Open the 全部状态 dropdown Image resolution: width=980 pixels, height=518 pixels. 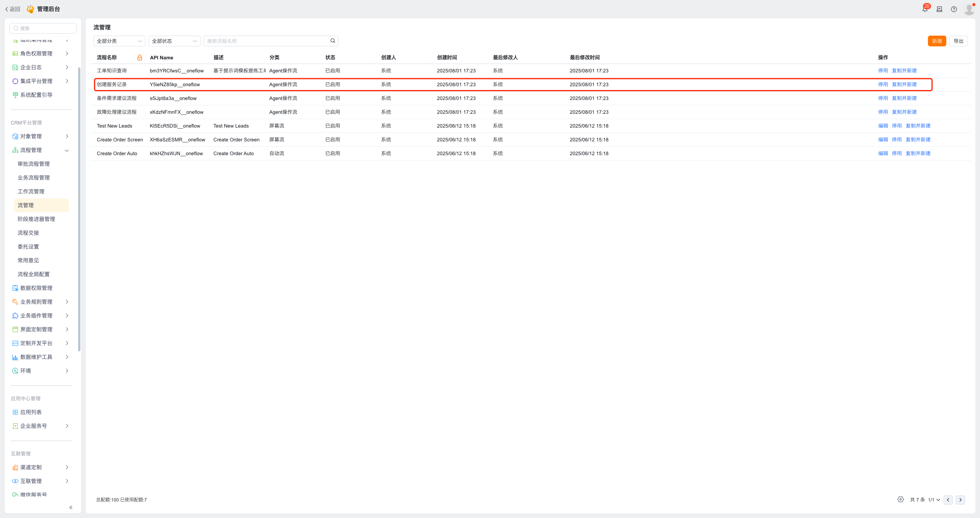[x=174, y=41]
